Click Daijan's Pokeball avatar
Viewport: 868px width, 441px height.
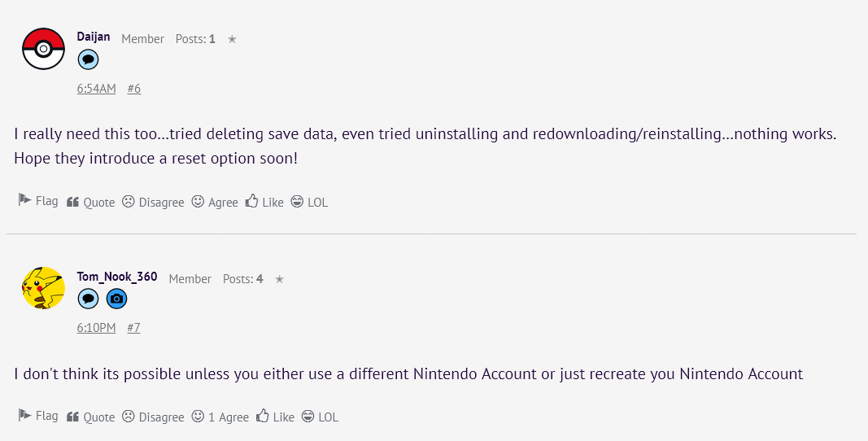[43, 49]
